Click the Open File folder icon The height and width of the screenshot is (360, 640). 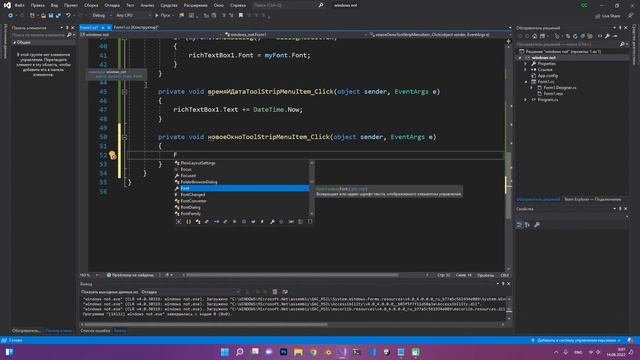[x=43, y=16]
